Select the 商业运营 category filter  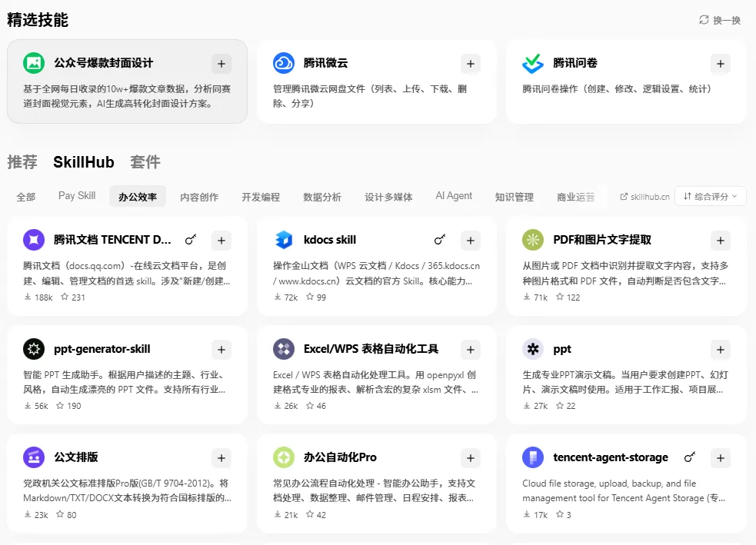[576, 197]
